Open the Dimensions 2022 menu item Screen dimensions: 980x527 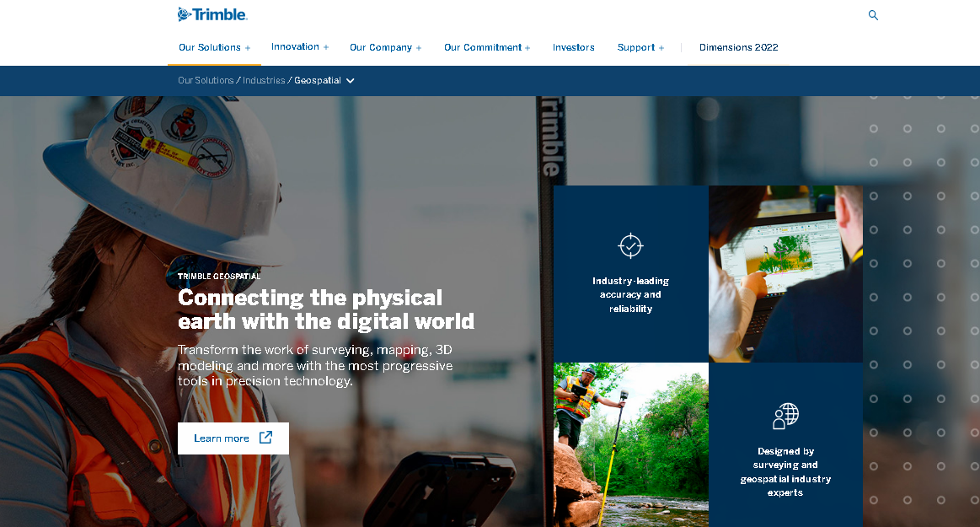(738, 47)
